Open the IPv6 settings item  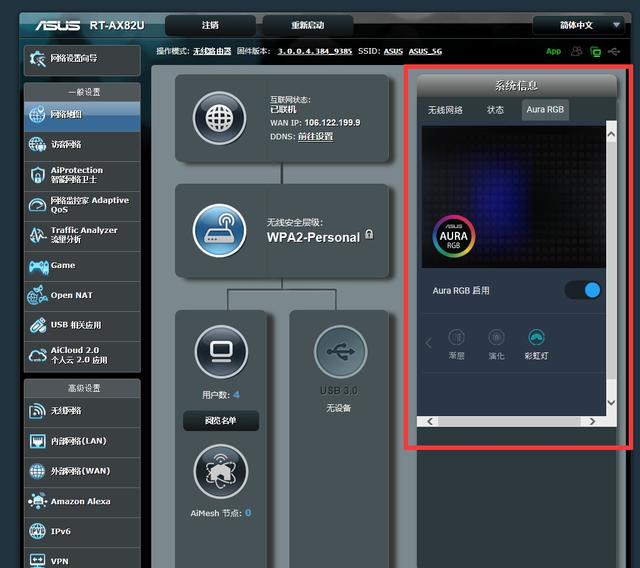click(x=82, y=532)
